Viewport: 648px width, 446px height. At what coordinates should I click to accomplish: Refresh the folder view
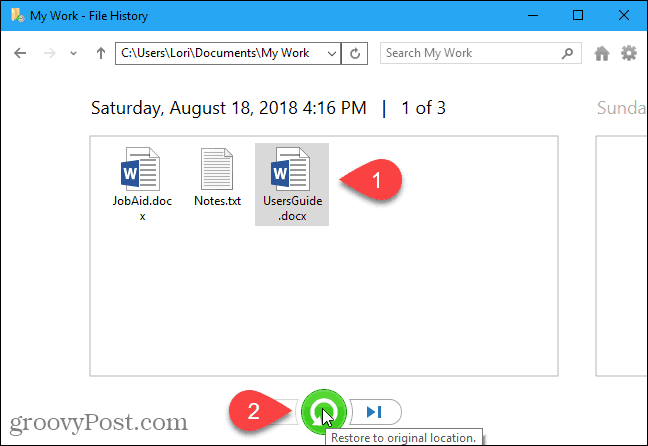click(355, 53)
